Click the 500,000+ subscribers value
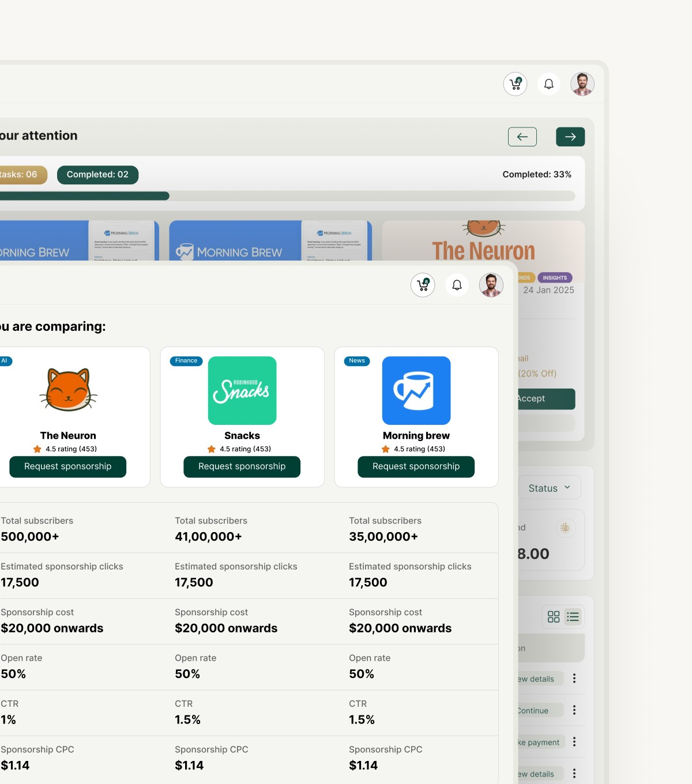 point(30,537)
